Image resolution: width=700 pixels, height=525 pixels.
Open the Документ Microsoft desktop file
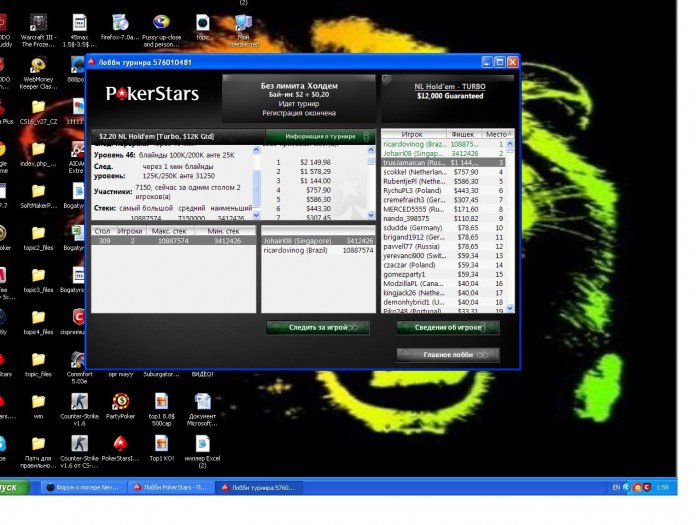tap(202, 409)
